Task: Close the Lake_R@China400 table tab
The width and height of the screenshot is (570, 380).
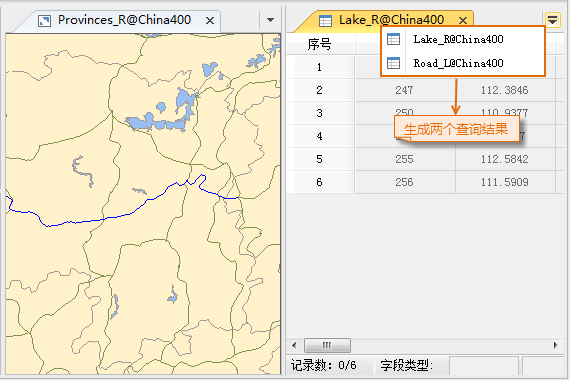Action: (x=463, y=21)
